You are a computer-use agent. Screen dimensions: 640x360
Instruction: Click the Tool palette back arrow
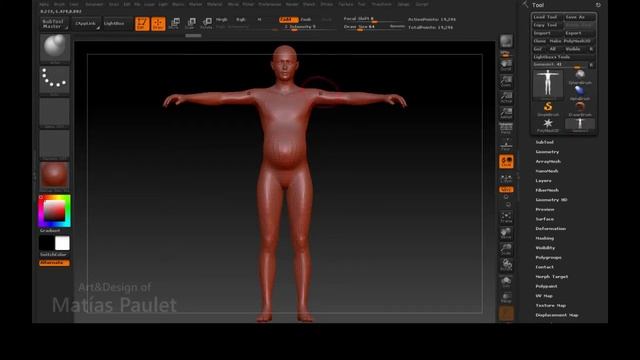coord(525,5)
